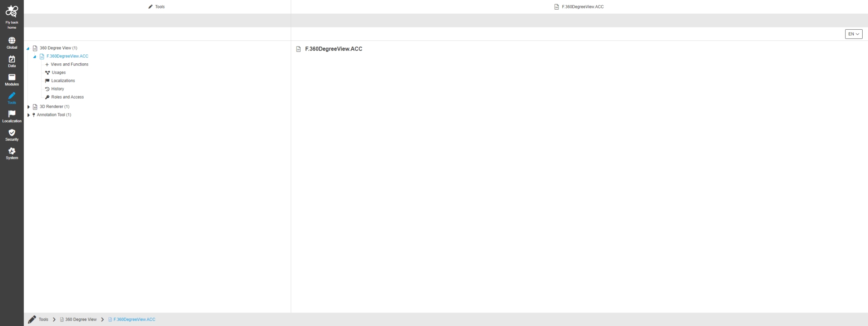This screenshot has height=326, width=868.
Task: Click the flag icon beside Localizations in tree
Action: [x=47, y=81]
